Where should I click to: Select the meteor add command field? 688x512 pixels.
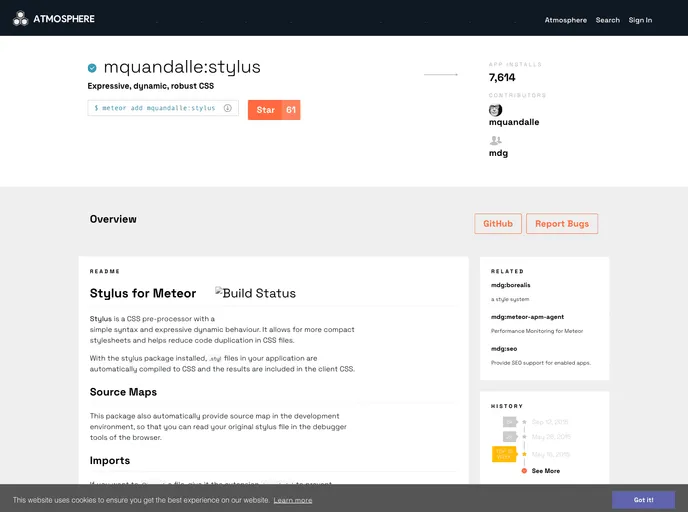[155, 108]
